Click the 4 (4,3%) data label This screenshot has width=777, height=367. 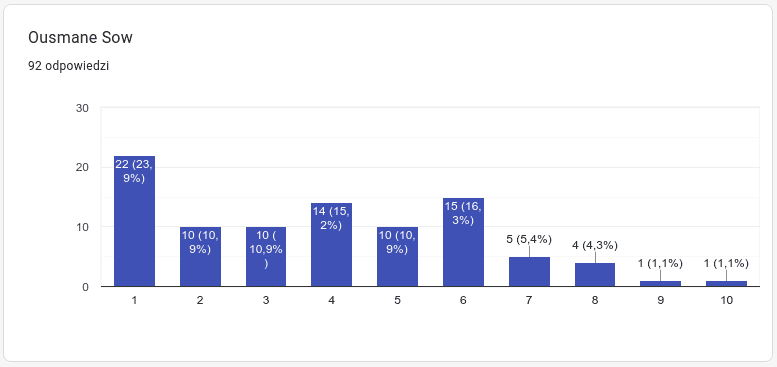point(595,245)
